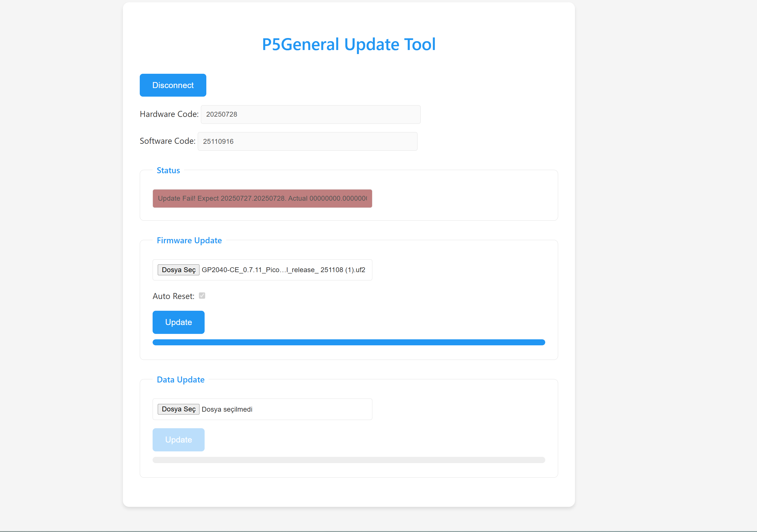The width and height of the screenshot is (757, 532).
Task: Click the Software Code input field
Action: pyautogui.click(x=307, y=142)
